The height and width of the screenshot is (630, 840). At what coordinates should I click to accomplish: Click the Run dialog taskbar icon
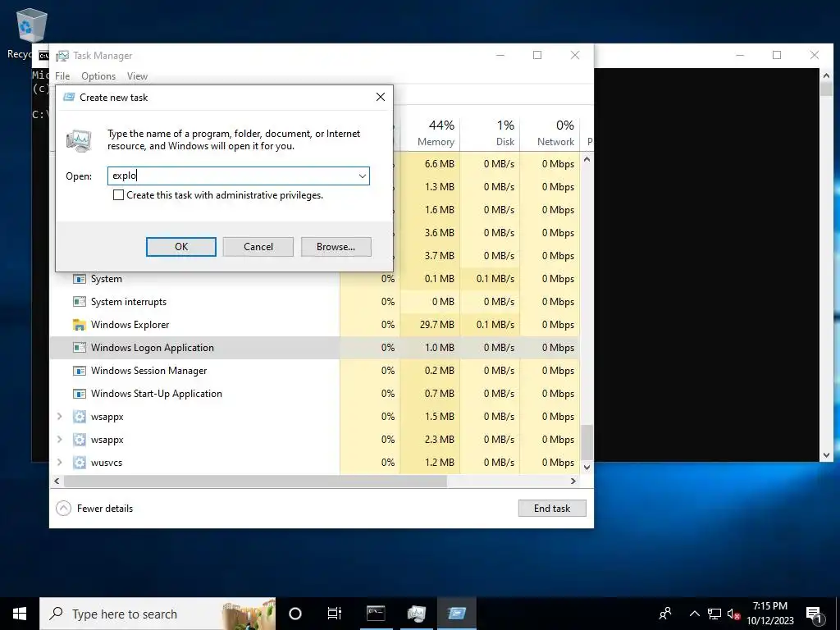[457, 614]
